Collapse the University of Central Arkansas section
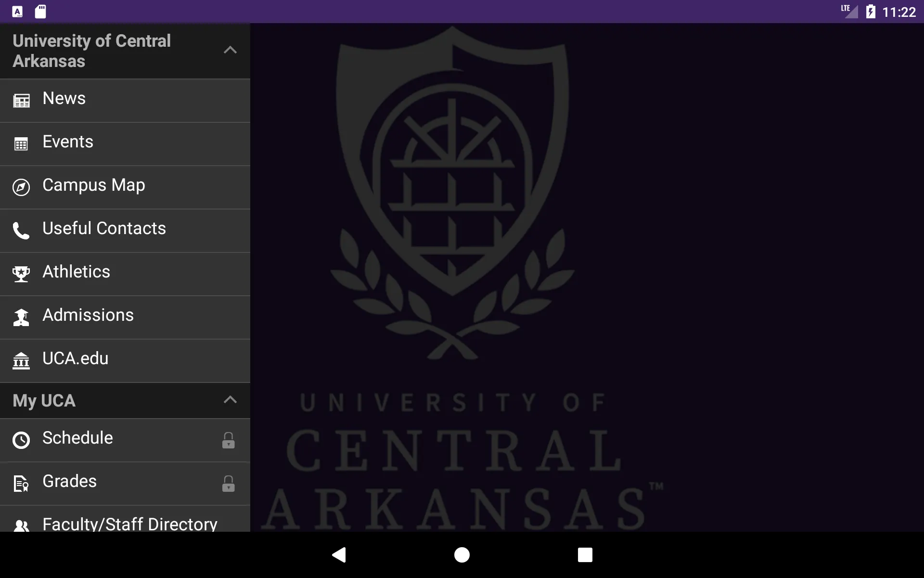 230,50
